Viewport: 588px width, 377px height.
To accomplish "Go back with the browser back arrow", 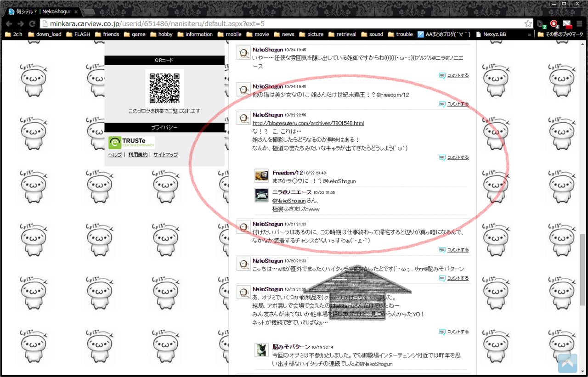I will click(x=9, y=24).
